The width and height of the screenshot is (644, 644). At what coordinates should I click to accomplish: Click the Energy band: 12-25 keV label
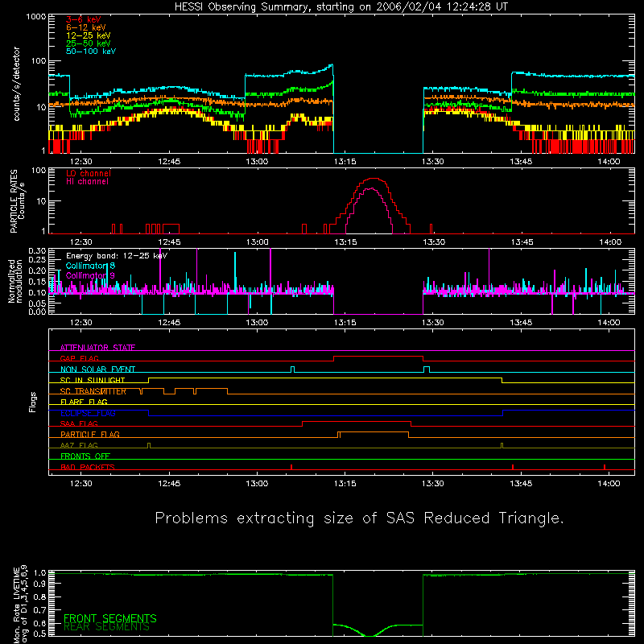117,256
